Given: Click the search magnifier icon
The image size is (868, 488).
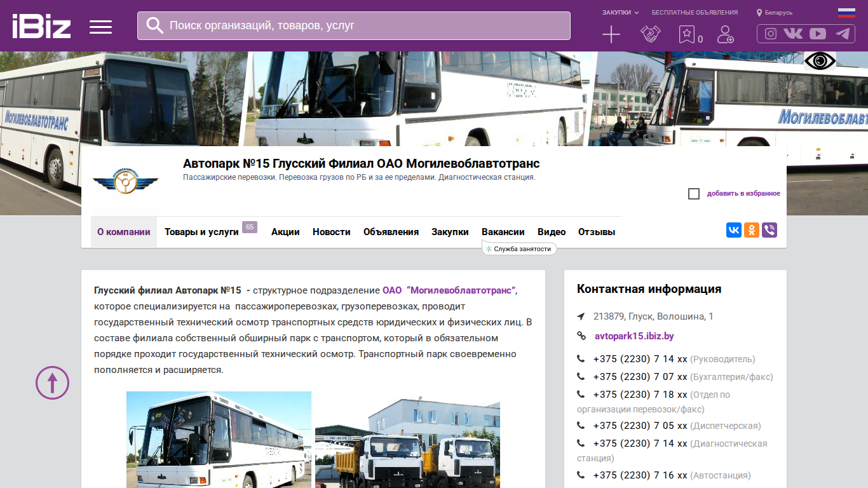Looking at the screenshot, I should [154, 25].
